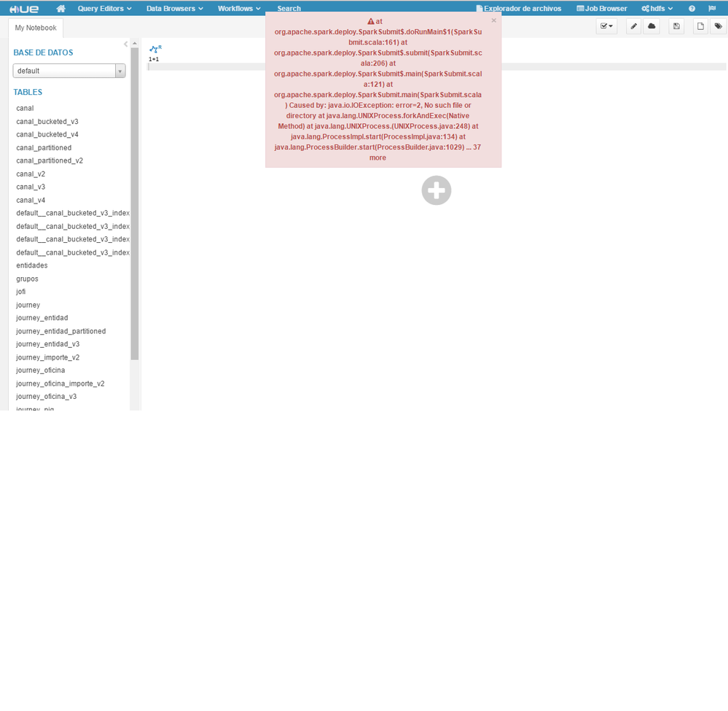Select table journey_oficina
The width and height of the screenshot is (728, 711).
[40, 370]
